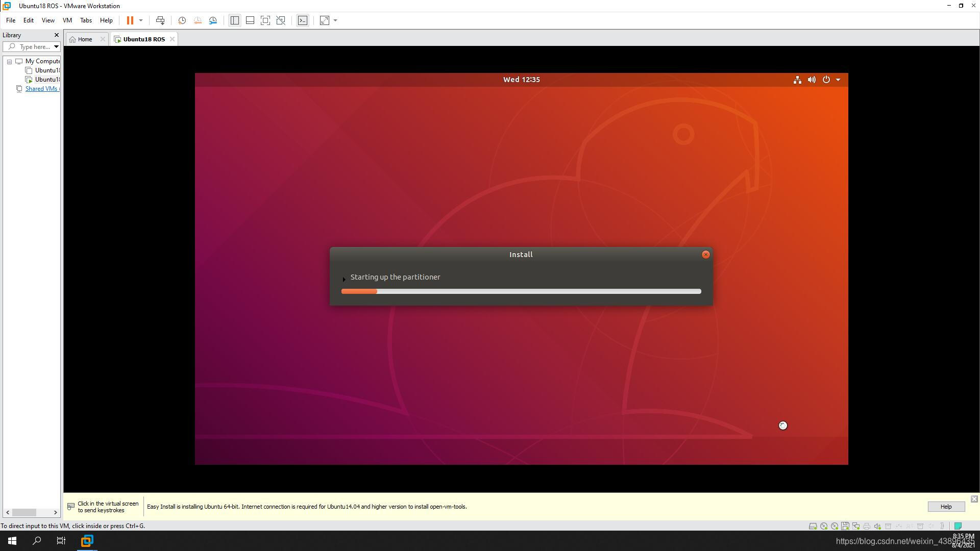This screenshot has width=980, height=551.
Task: Click the install progress bar
Action: click(521, 291)
